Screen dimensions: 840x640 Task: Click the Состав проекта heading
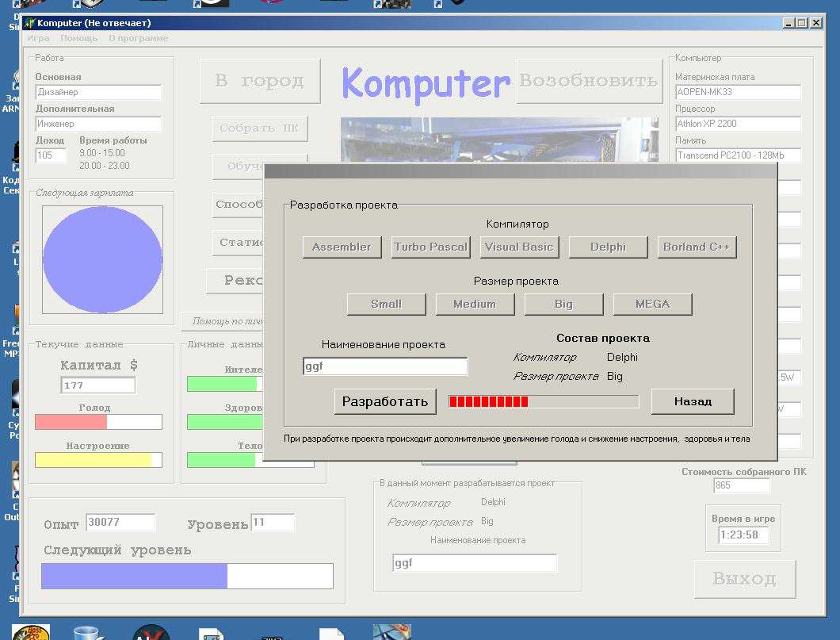(603, 338)
